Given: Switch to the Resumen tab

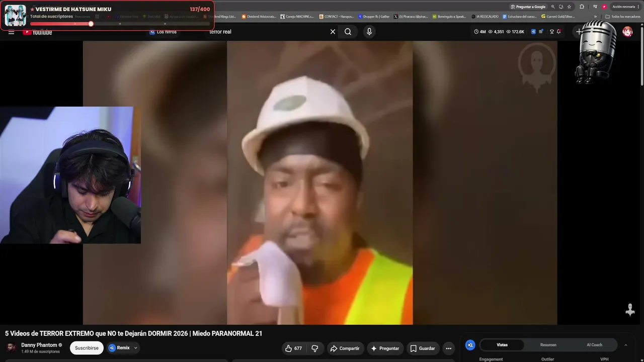Looking at the screenshot, I should (x=548, y=345).
